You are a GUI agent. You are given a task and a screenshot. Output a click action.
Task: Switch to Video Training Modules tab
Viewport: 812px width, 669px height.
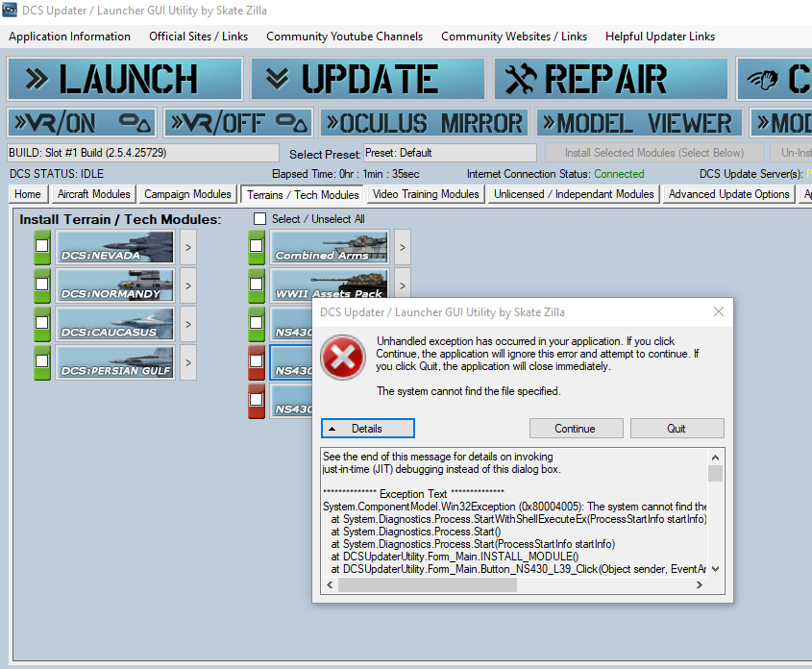tap(426, 194)
